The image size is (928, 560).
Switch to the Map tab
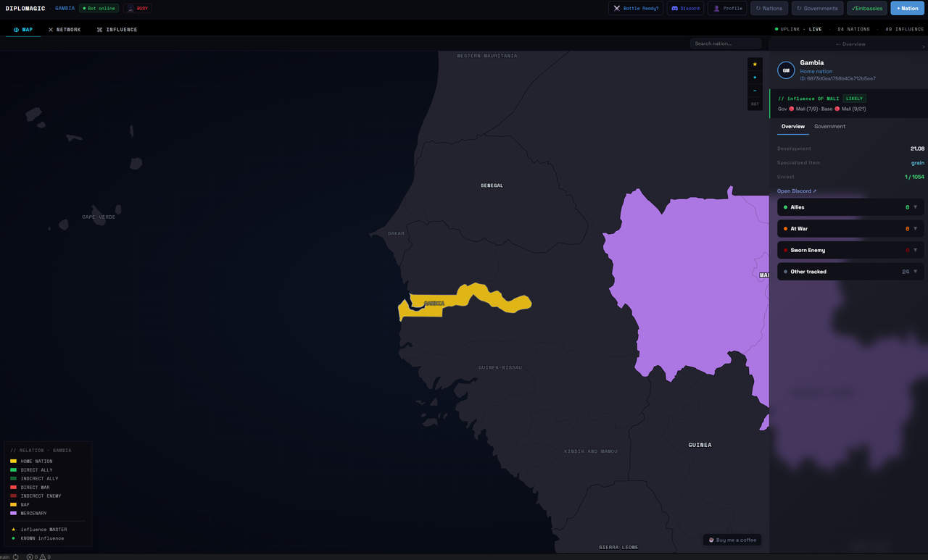click(x=23, y=30)
